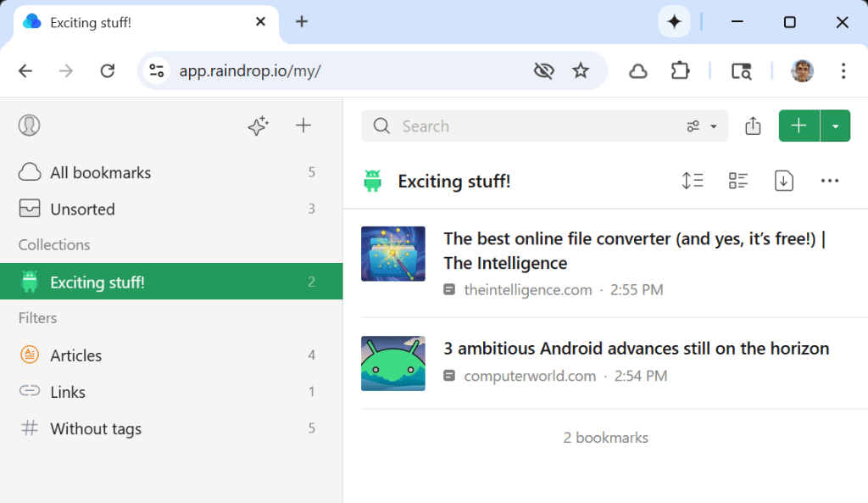Click the file converter bookmark thumbnail

coord(393,254)
